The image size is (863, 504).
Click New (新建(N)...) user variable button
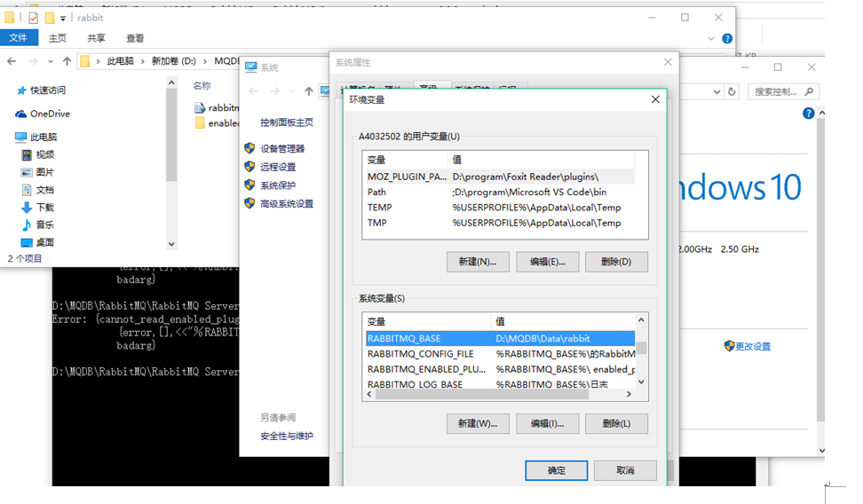pyautogui.click(x=478, y=262)
